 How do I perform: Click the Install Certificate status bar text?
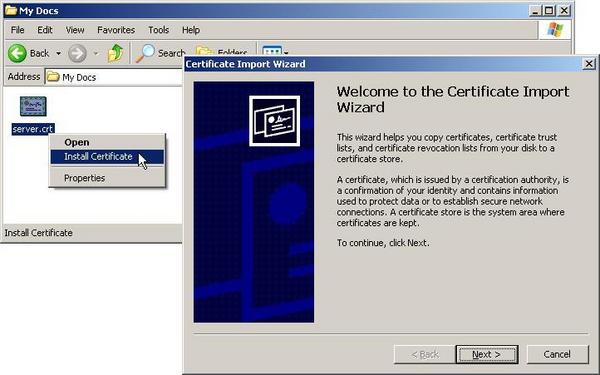(38, 233)
